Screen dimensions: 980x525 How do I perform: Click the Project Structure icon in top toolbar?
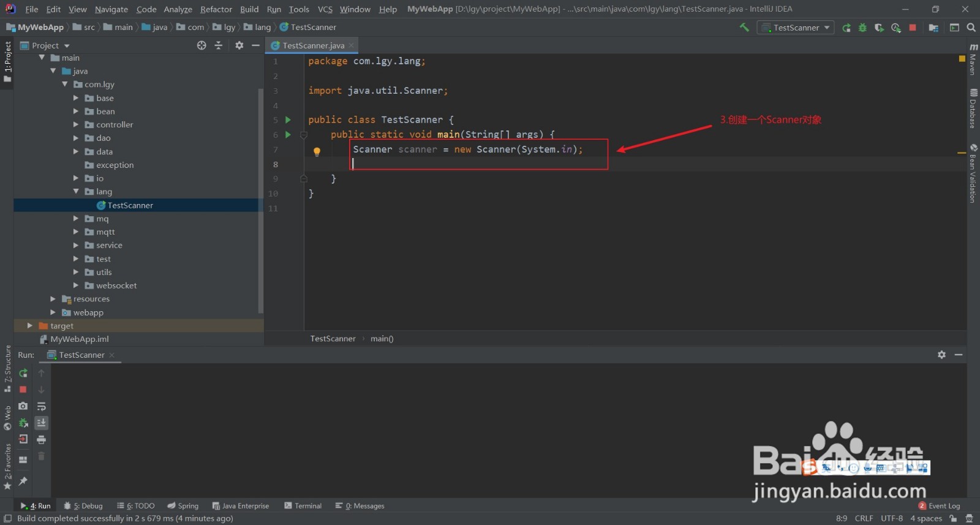pos(933,28)
